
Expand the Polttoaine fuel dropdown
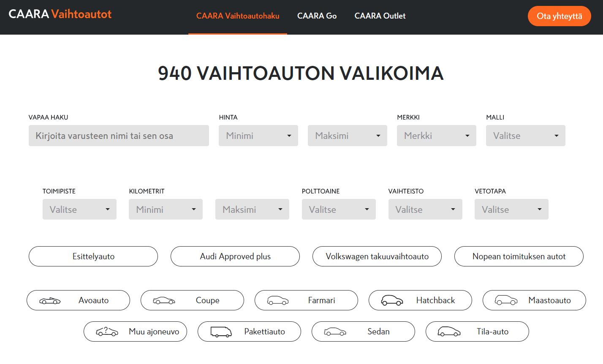tap(339, 209)
